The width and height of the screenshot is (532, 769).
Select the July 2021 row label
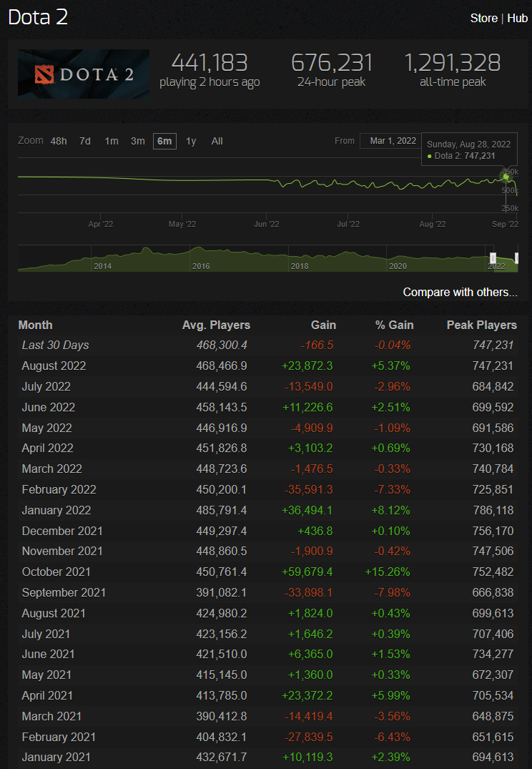pyautogui.click(x=46, y=634)
